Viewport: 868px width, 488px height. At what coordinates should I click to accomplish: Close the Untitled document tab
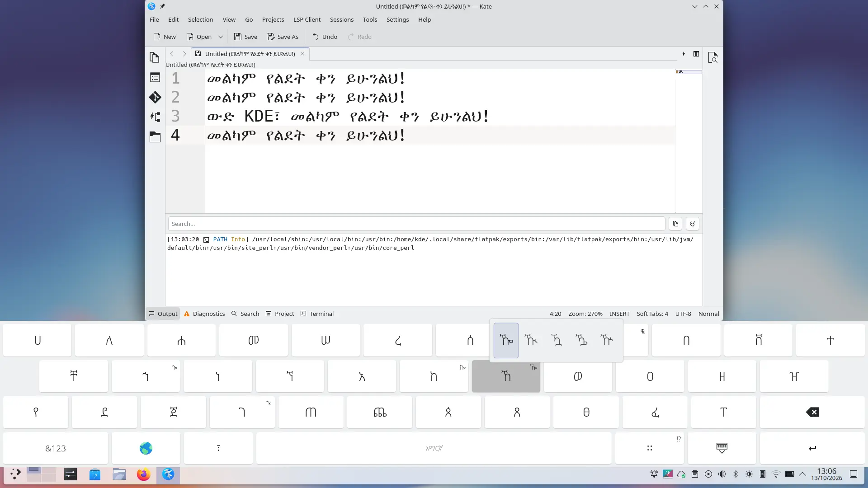(302, 54)
